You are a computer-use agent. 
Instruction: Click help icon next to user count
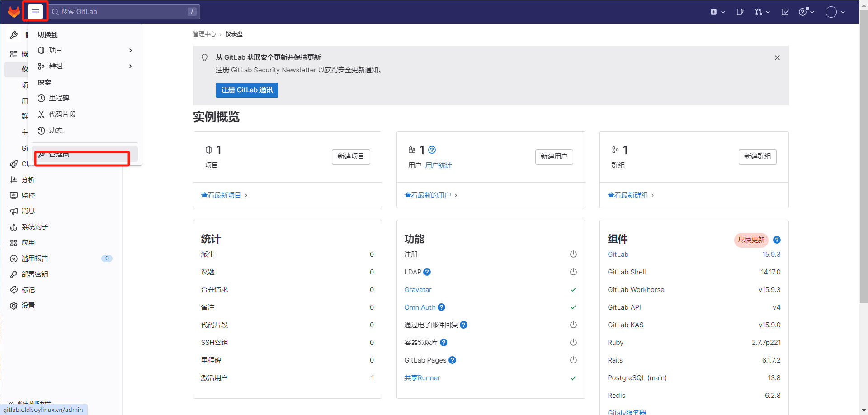coord(432,150)
